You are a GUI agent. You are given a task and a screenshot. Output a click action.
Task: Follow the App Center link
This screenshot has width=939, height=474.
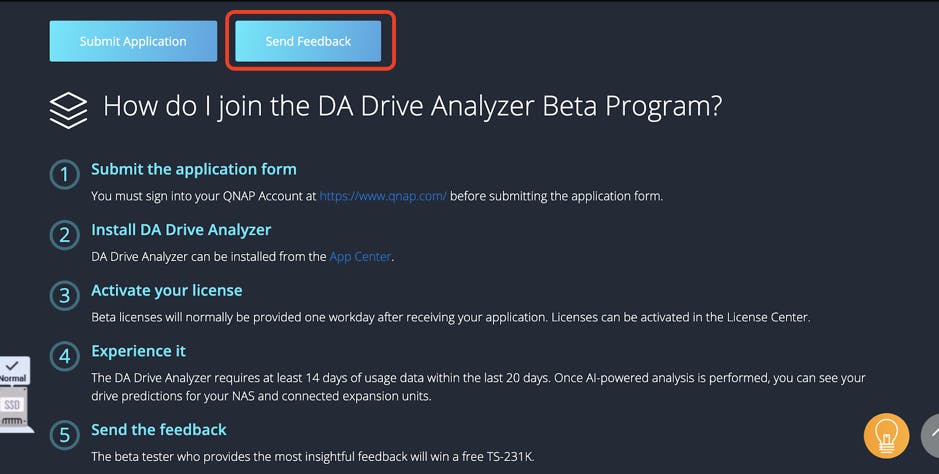pos(360,257)
